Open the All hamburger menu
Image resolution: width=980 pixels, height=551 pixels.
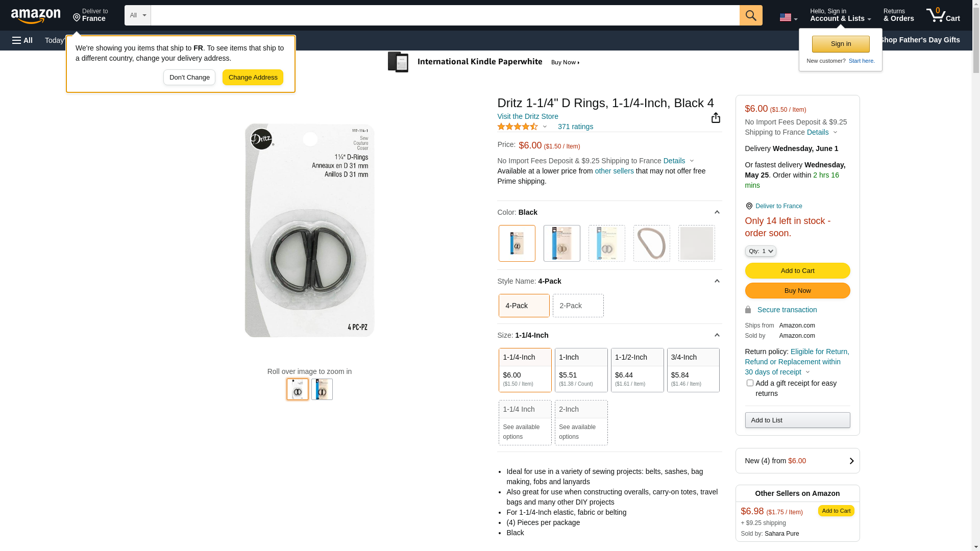click(x=22, y=40)
